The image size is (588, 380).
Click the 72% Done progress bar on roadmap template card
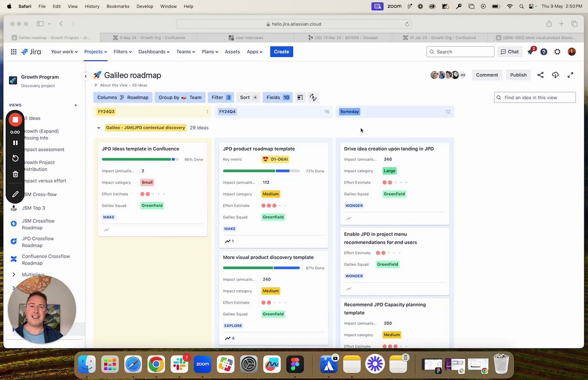coord(261,171)
